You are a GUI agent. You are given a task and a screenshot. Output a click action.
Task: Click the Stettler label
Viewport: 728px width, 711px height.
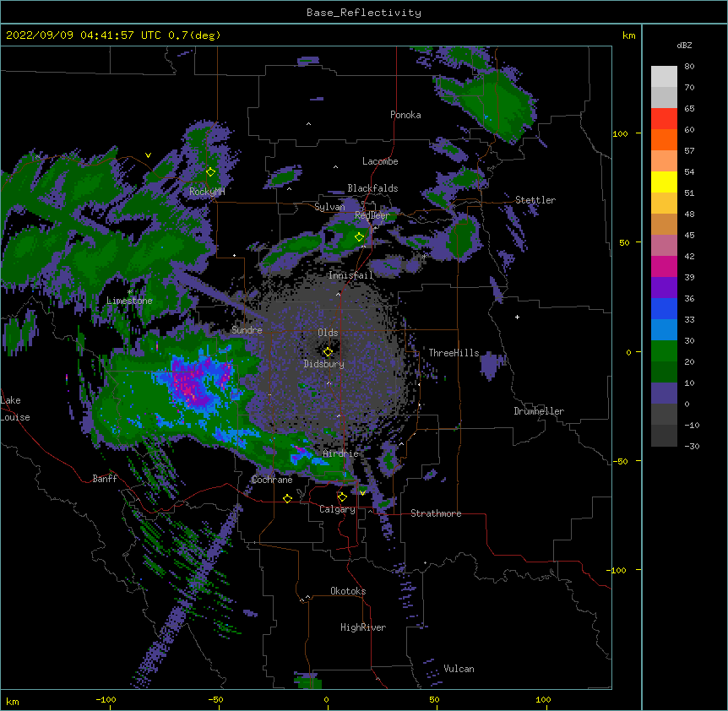pyautogui.click(x=535, y=200)
